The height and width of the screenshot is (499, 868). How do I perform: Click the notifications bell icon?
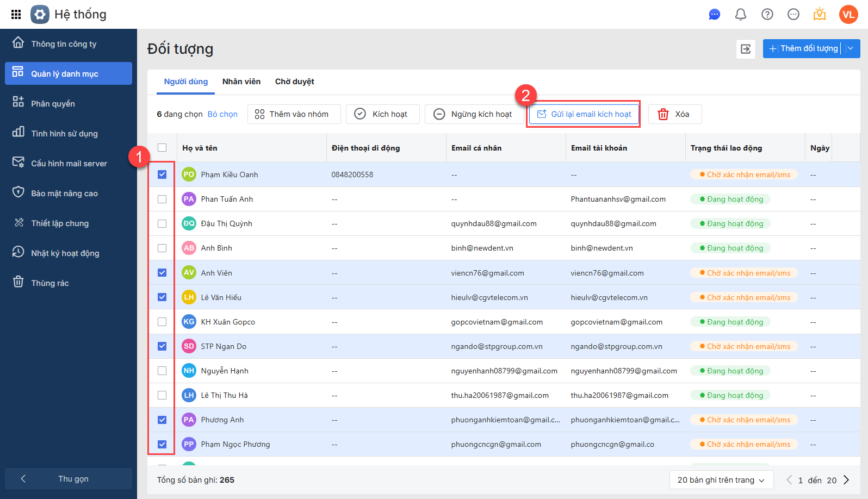[740, 14]
